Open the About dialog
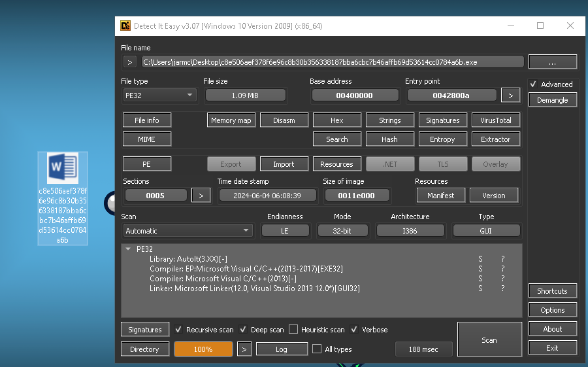 pos(552,328)
